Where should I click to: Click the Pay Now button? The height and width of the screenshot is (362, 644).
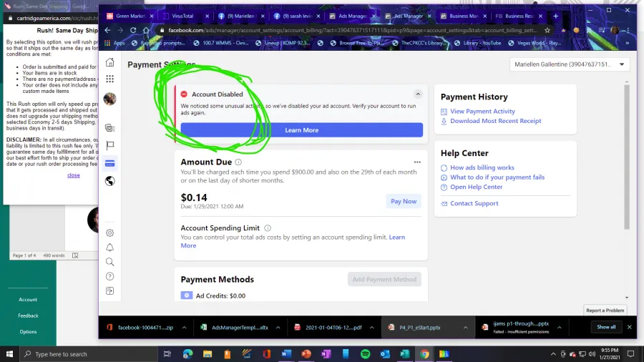point(404,201)
